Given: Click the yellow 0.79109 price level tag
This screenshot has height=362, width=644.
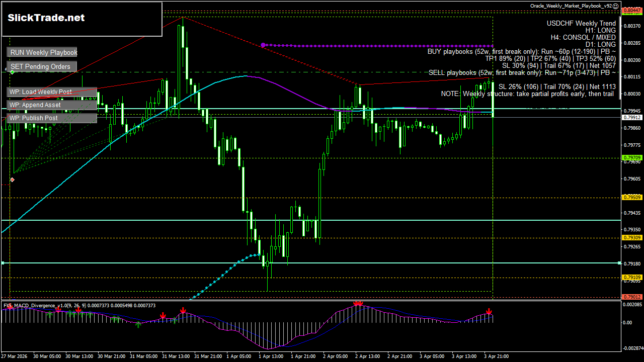Looking at the screenshot, I should tap(632, 278).
